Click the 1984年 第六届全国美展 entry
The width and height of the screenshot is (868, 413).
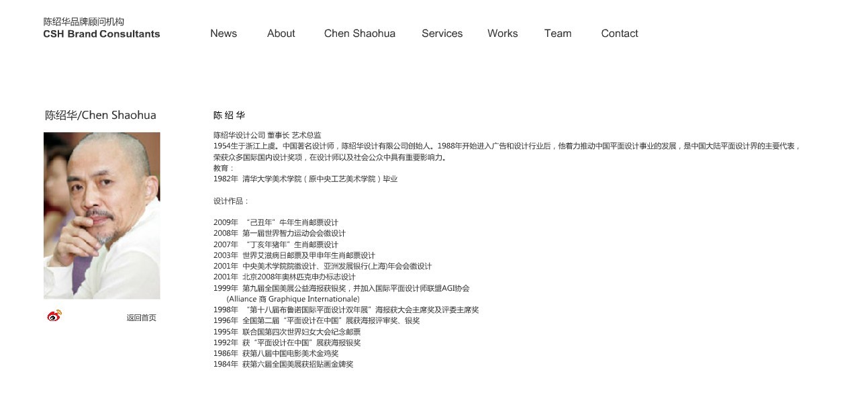click(x=283, y=365)
